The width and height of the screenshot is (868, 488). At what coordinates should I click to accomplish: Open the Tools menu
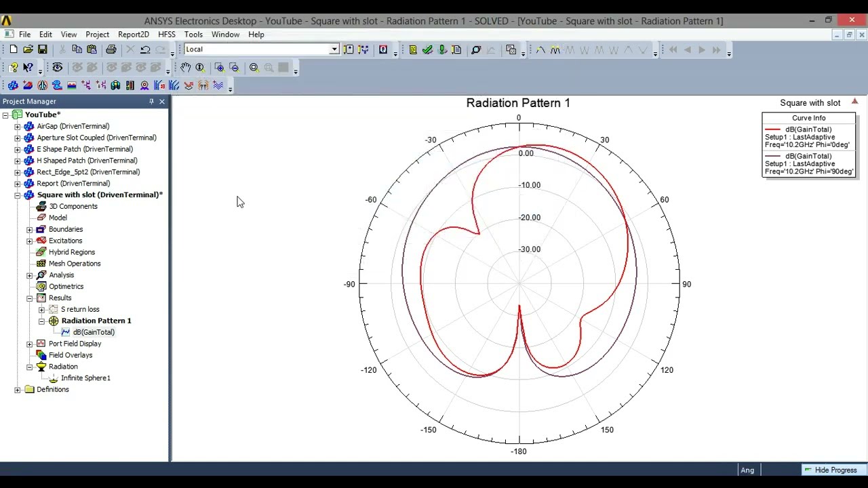tap(193, 35)
